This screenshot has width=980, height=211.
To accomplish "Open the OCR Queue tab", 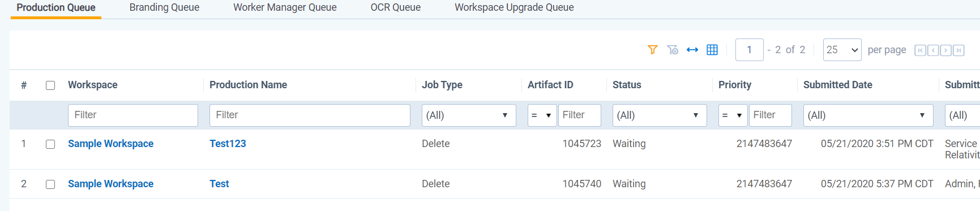I will point(396,7).
